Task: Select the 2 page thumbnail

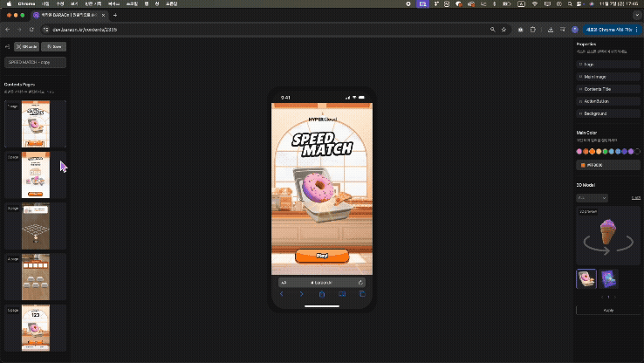Action: coord(35,175)
